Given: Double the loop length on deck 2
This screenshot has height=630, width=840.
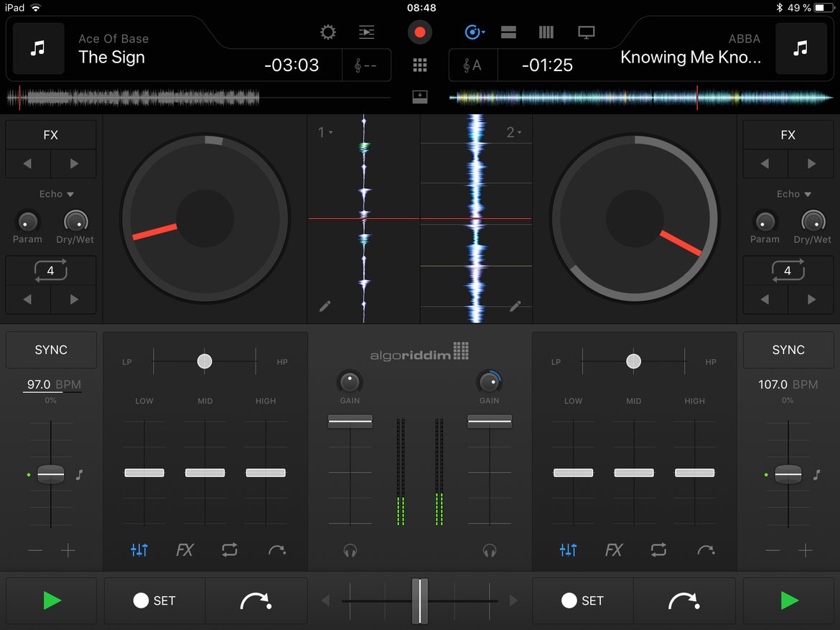Looking at the screenshot, I should pos(811,299).
